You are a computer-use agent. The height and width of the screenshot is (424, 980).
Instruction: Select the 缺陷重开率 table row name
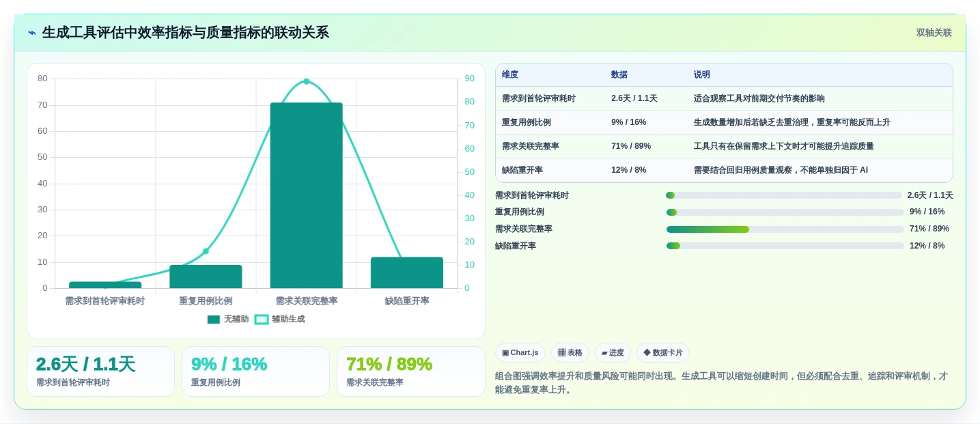pos(522,170)
